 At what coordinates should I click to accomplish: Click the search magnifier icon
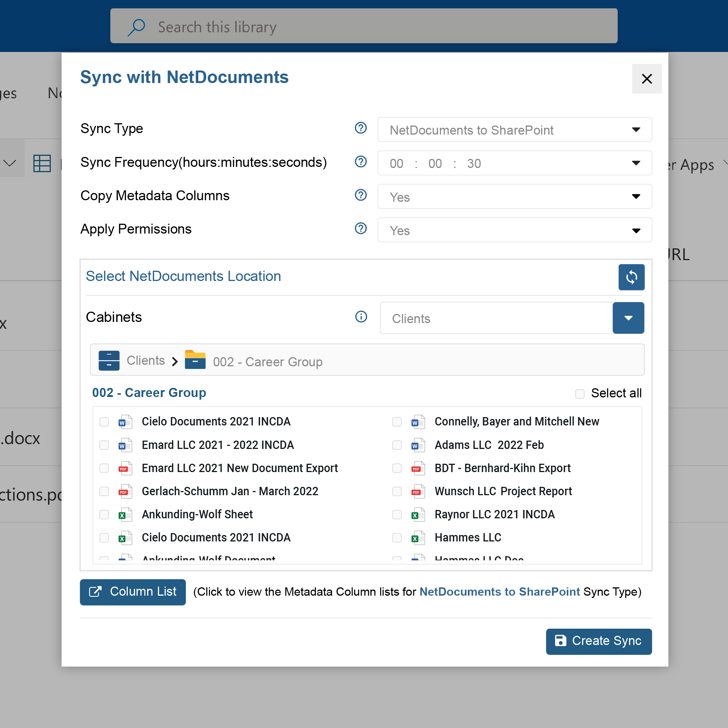136,27
